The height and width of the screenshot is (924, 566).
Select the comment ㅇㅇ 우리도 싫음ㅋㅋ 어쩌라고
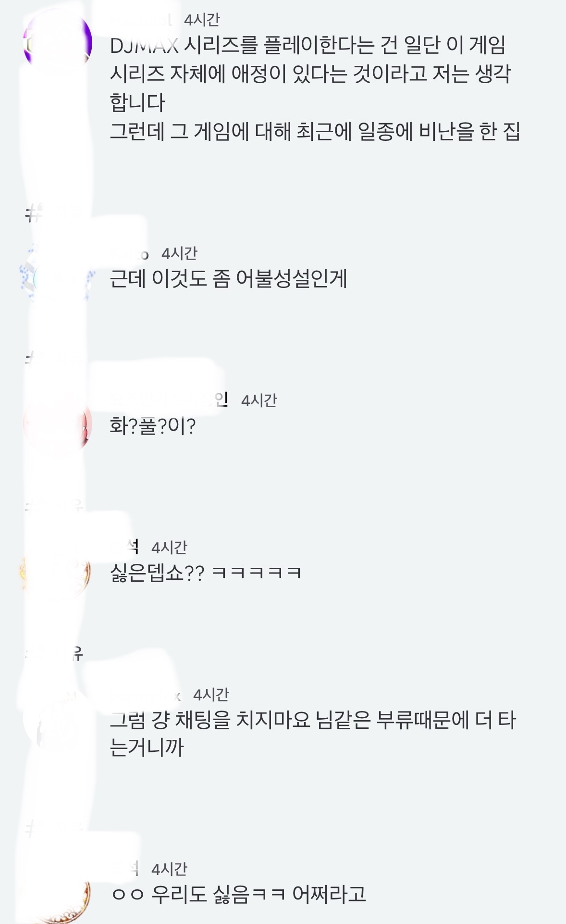pos(238,895)
